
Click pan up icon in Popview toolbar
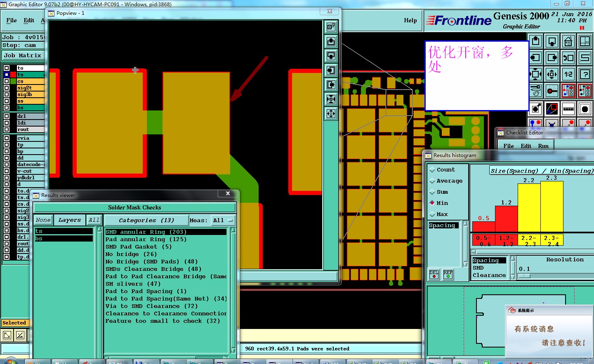[331, 42]
